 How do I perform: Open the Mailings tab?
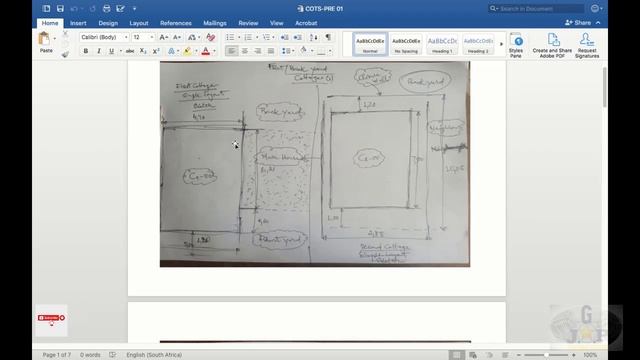pos(215,23)
